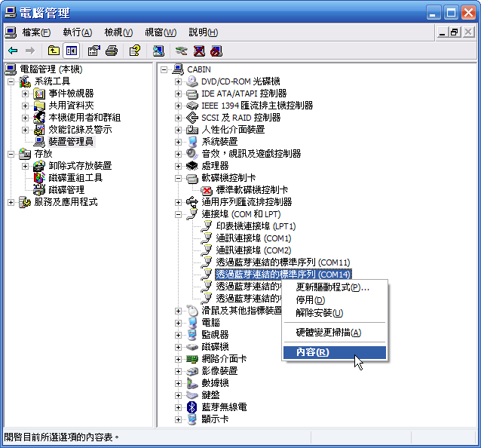Click the Back arrow toolbar icon
The height and width of the screenshot is (448, 481).
[x=13, y=51]
